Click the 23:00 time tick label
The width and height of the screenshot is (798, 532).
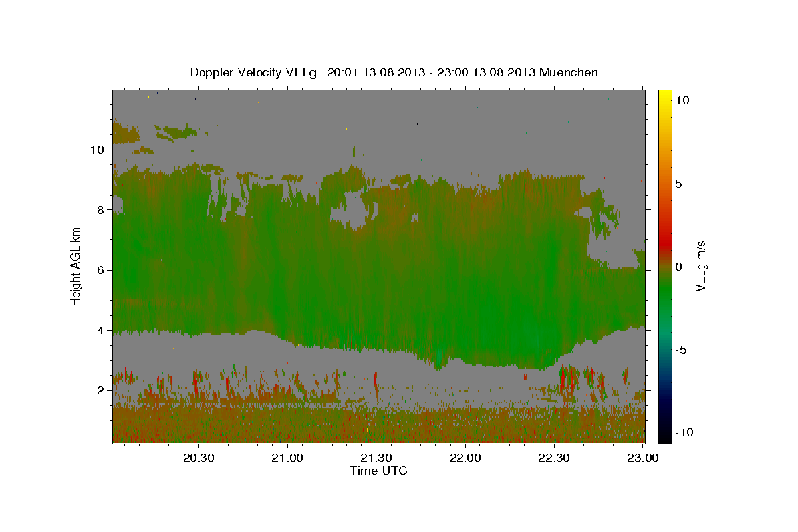(643, 458)
